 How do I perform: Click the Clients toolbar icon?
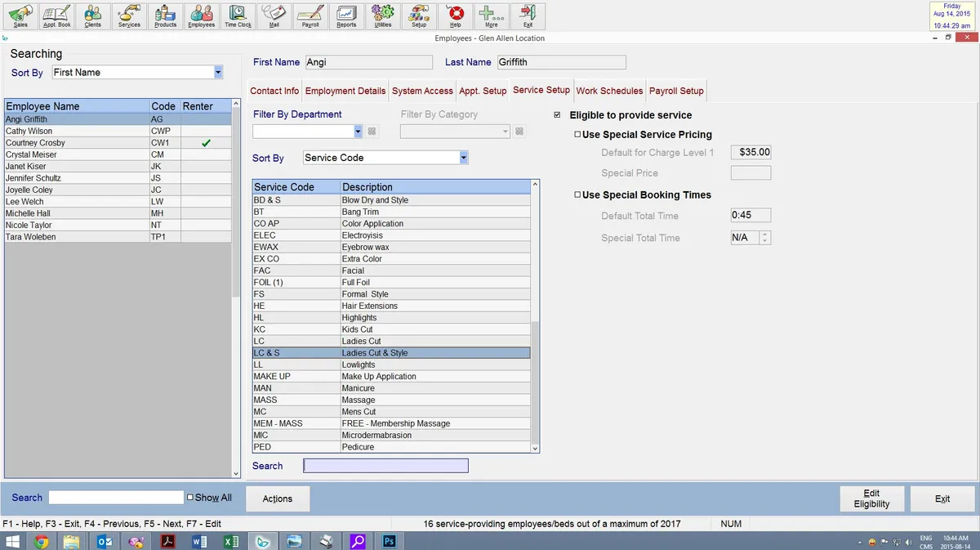[x=93, y=15]
